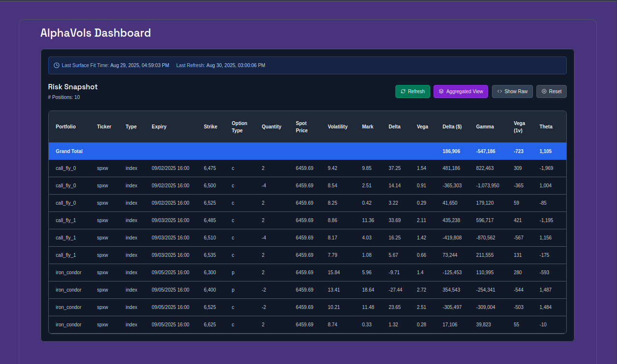
Task: Click the # Positions: 10 label
Action: (64, 97)
